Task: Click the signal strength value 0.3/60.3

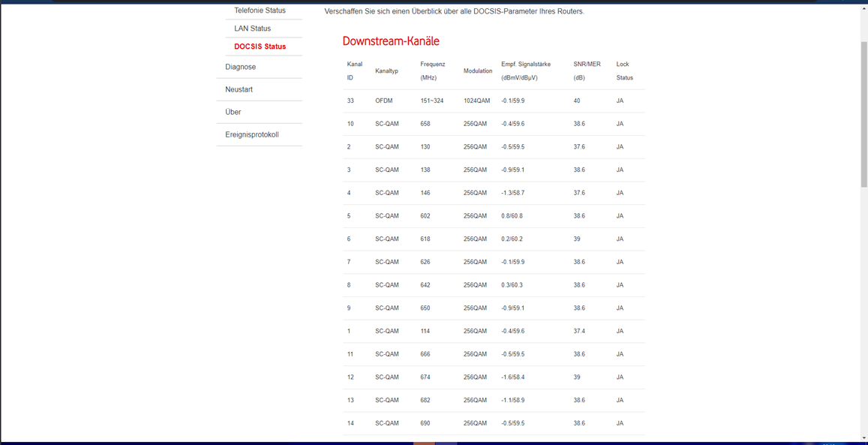Action: pyautogui.click(x=512, y=284)
